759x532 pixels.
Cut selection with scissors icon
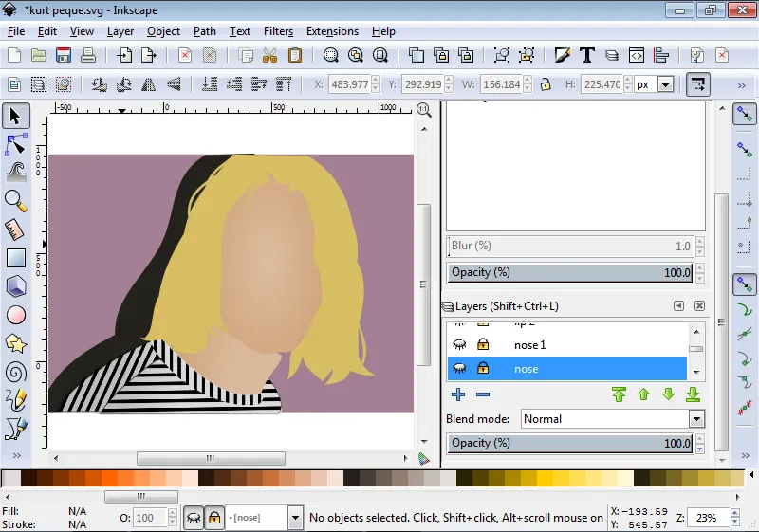pyautogui.click(x=270, y=55)
